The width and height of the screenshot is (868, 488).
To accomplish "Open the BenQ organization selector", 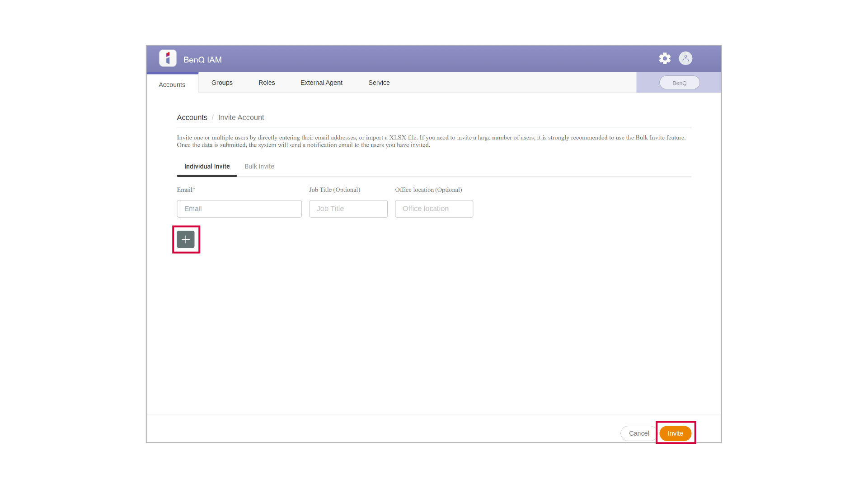I will point(679,83).
